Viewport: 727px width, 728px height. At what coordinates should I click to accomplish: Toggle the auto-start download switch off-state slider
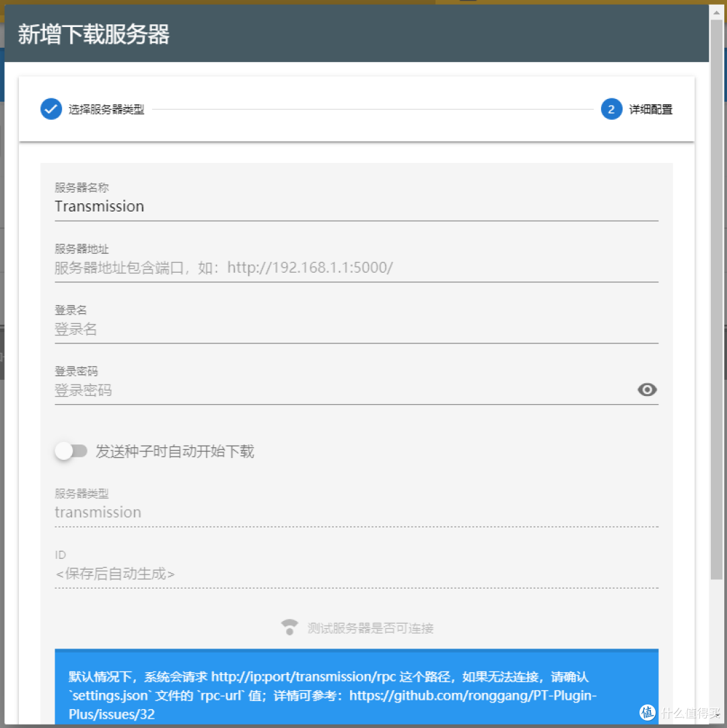pos(63,451)
